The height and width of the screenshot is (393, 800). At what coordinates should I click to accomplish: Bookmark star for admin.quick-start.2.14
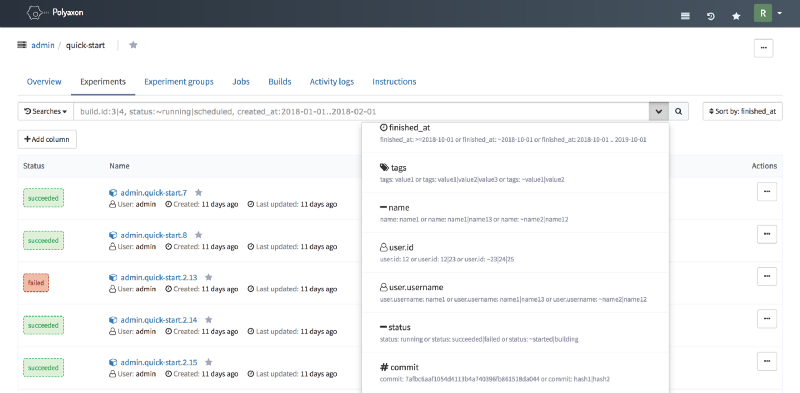click(208, 320)
